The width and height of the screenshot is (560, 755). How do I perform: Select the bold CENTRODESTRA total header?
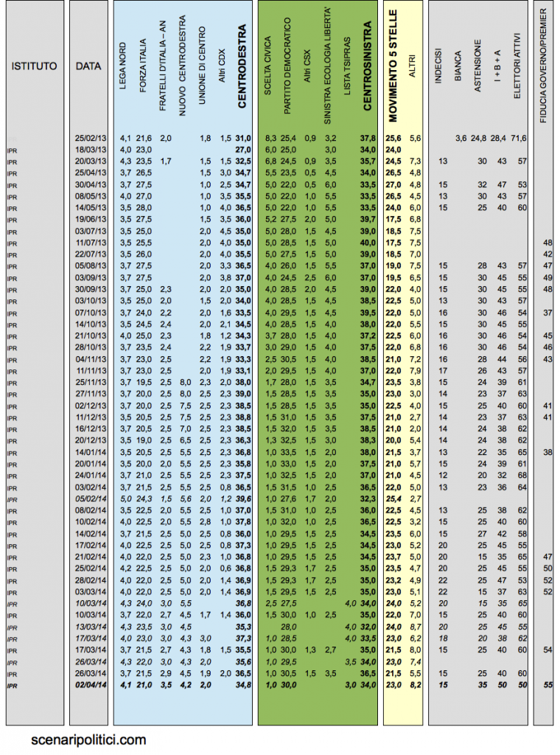point(242,66)
